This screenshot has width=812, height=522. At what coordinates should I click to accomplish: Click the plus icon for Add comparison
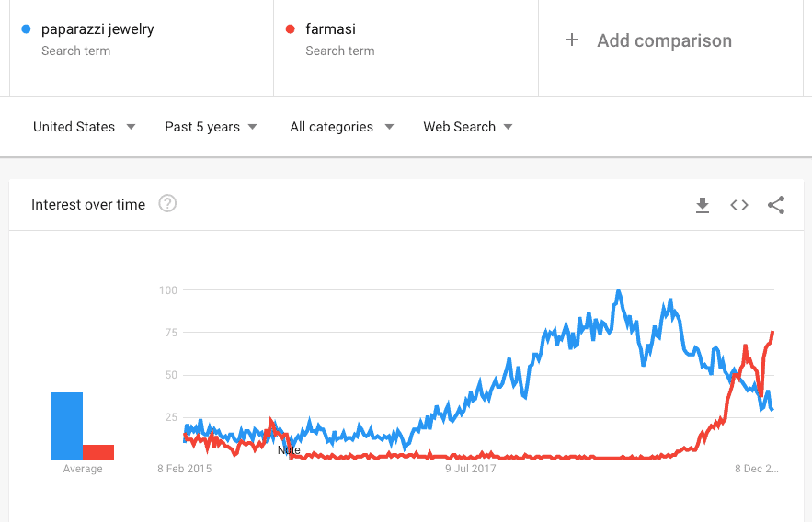pos(572,40)
